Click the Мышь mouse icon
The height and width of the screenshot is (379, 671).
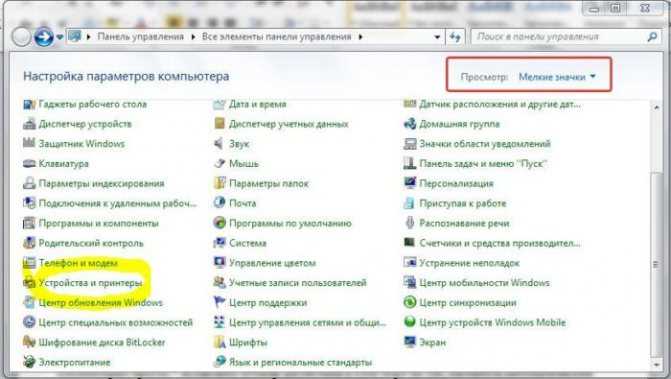click(x=219, y=164)
